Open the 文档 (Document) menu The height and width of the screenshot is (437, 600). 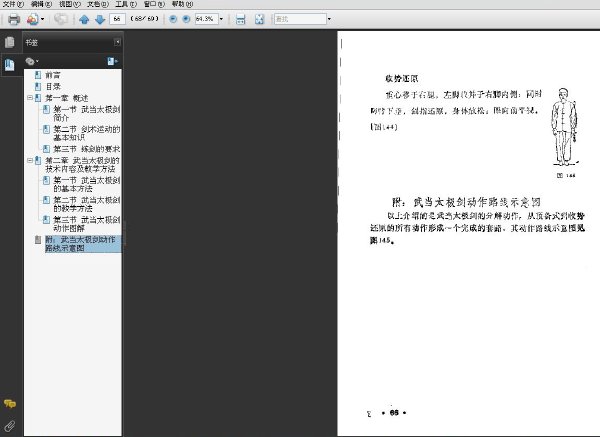coord(98,4)
